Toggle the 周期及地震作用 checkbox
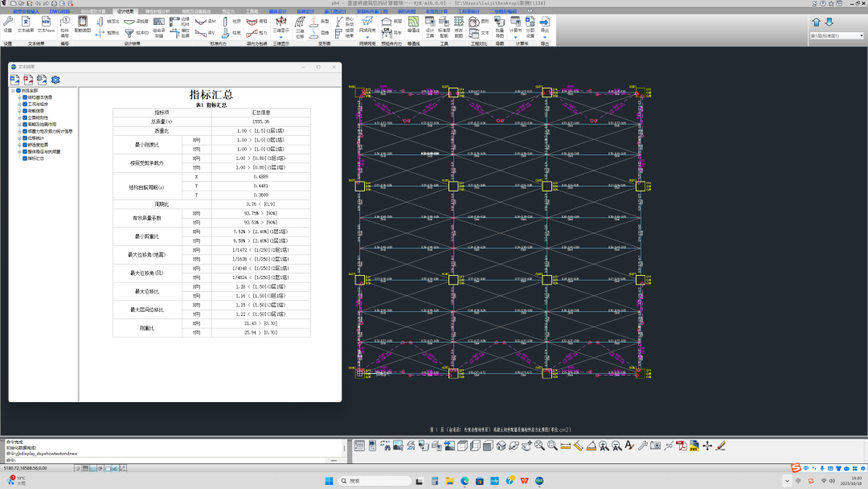Viewport: 868px width, 489px height. (25, 125)
